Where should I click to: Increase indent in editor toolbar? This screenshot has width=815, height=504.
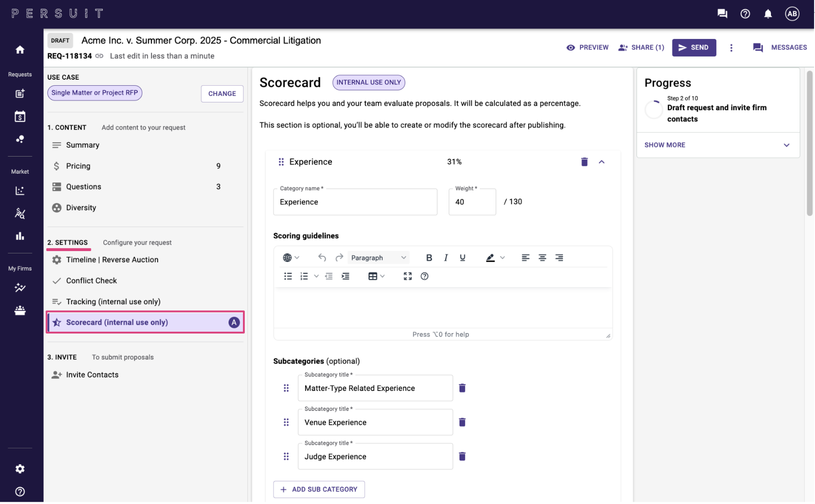click(x=346, y=276)
